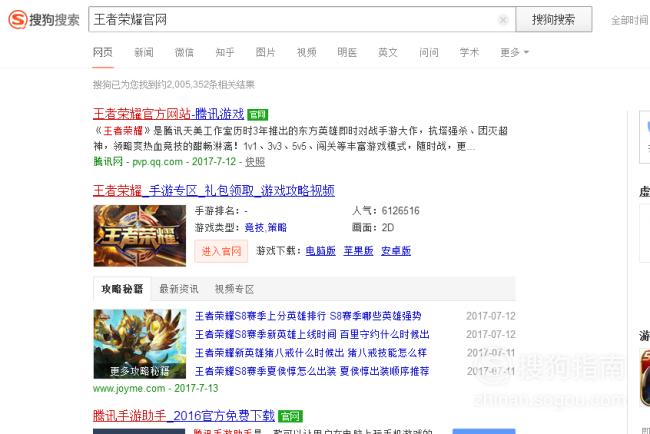Open article 新英雄猪八戒什么时候出

[311, 353]
